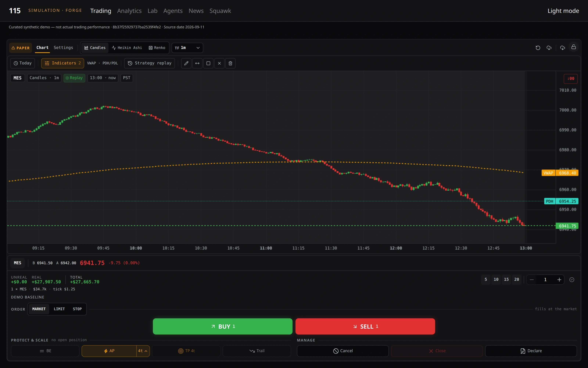Click the 13:00 · now time chip
This screenshot has height=368, width=588.
(103, 78)
